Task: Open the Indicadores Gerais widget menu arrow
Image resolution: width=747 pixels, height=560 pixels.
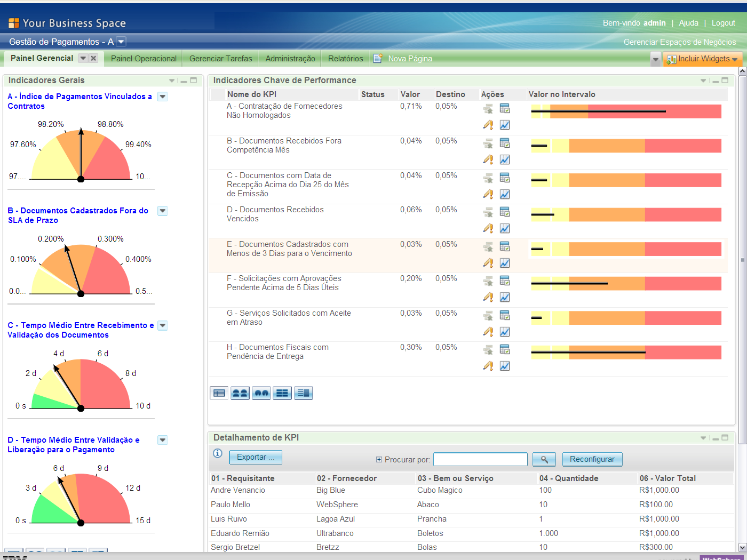Action: 172,81
